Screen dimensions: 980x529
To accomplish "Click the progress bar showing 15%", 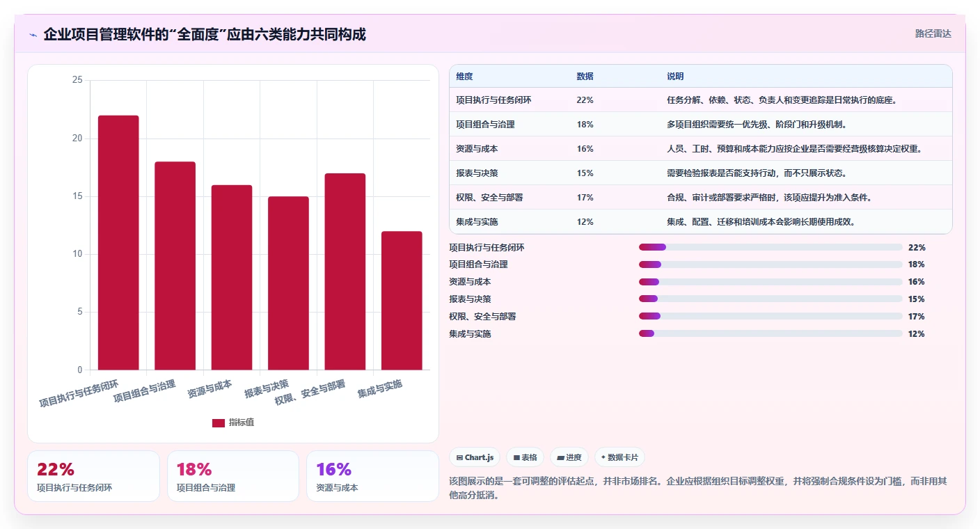I will 770,299.
